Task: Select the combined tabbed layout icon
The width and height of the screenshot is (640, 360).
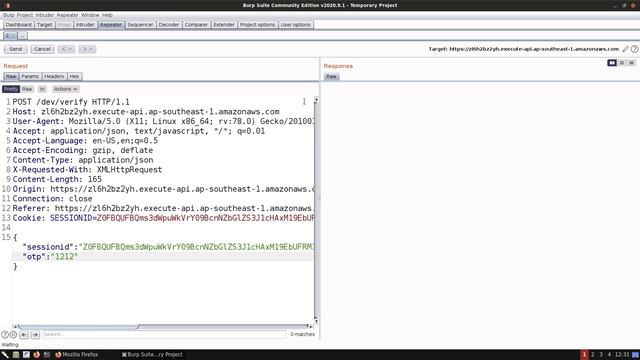Action: 631,63
